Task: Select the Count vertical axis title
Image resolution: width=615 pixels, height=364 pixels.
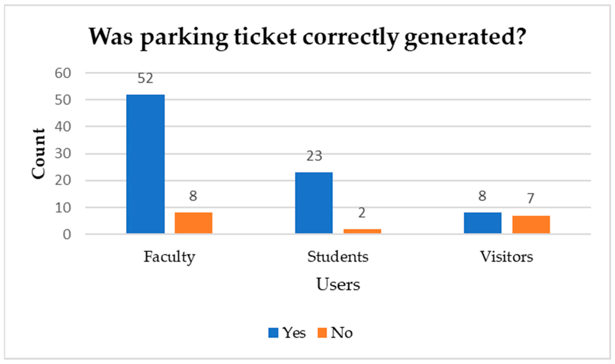Action: 38,153
